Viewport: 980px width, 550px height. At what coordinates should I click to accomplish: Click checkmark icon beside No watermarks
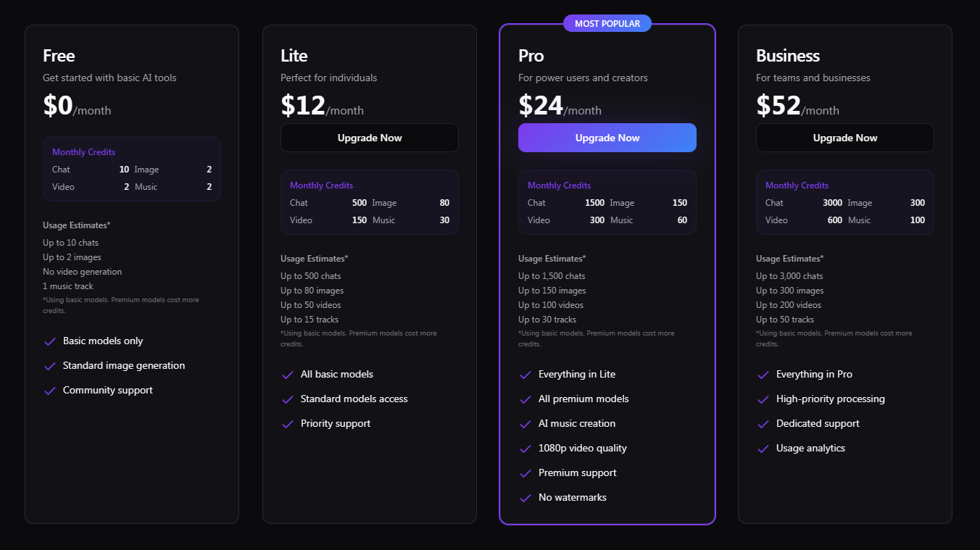(526, 498)
